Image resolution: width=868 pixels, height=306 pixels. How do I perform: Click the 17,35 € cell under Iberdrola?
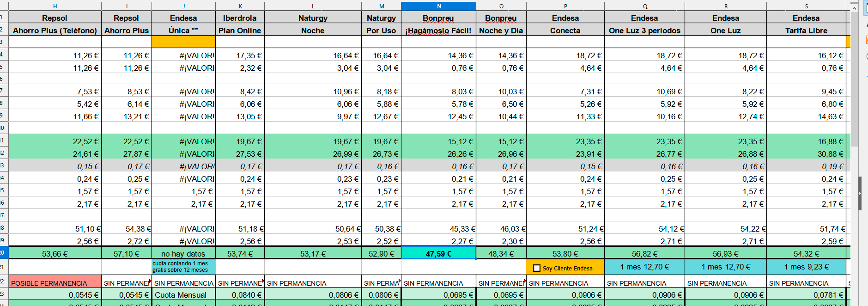click(x=240, y=55)
